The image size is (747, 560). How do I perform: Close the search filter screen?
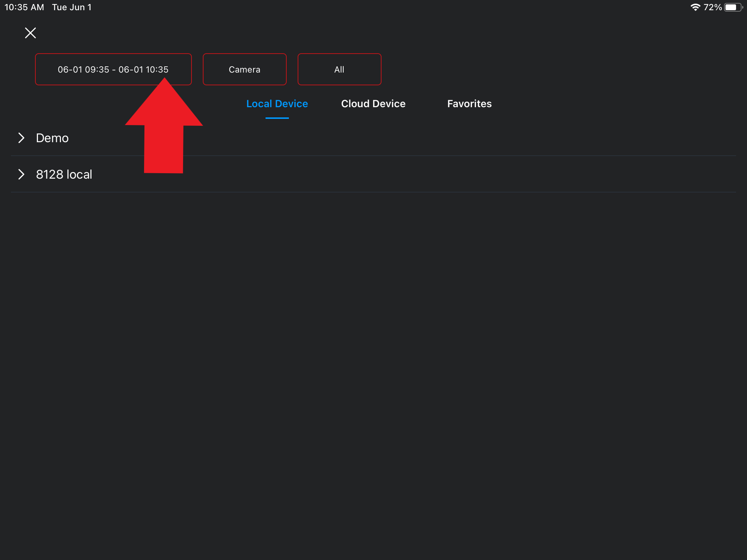(30, 33)
